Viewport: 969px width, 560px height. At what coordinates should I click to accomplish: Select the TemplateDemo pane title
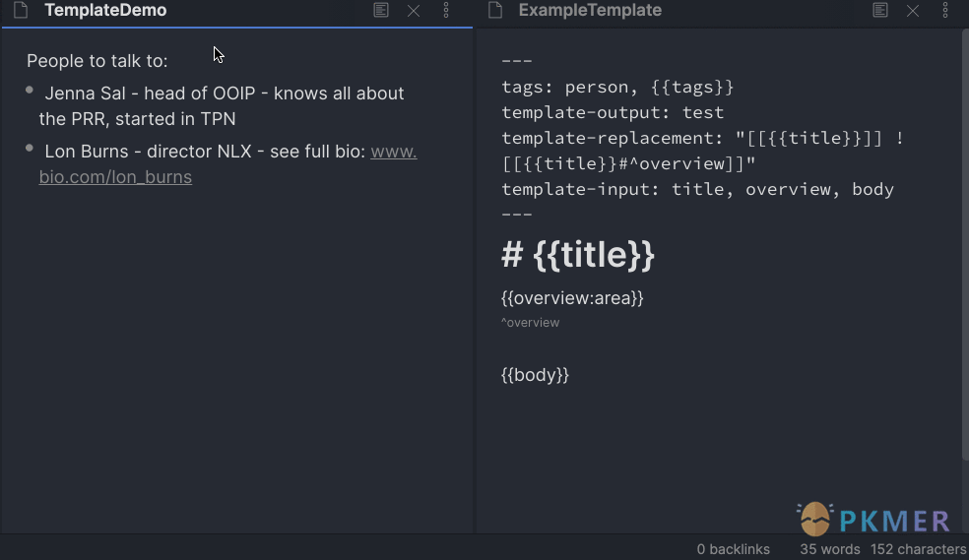[x=105, y=11]
